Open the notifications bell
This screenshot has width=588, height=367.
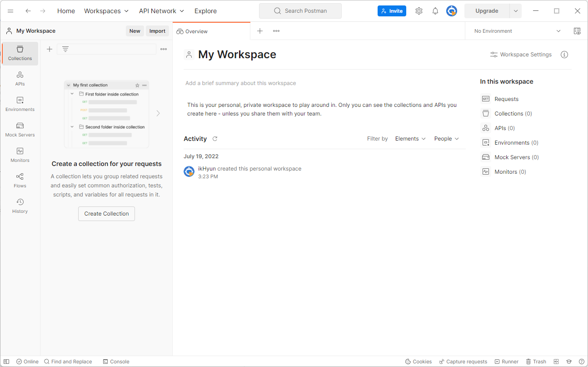pos(435,11)
